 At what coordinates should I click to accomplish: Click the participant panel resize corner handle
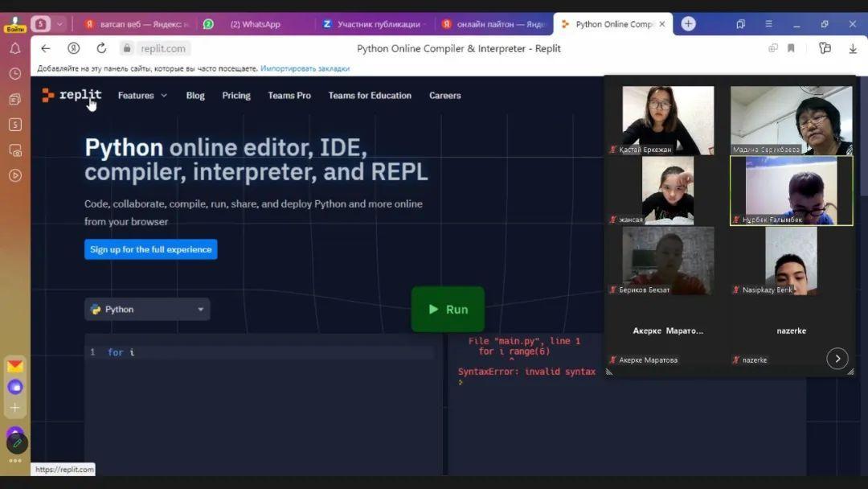[850, 372]
